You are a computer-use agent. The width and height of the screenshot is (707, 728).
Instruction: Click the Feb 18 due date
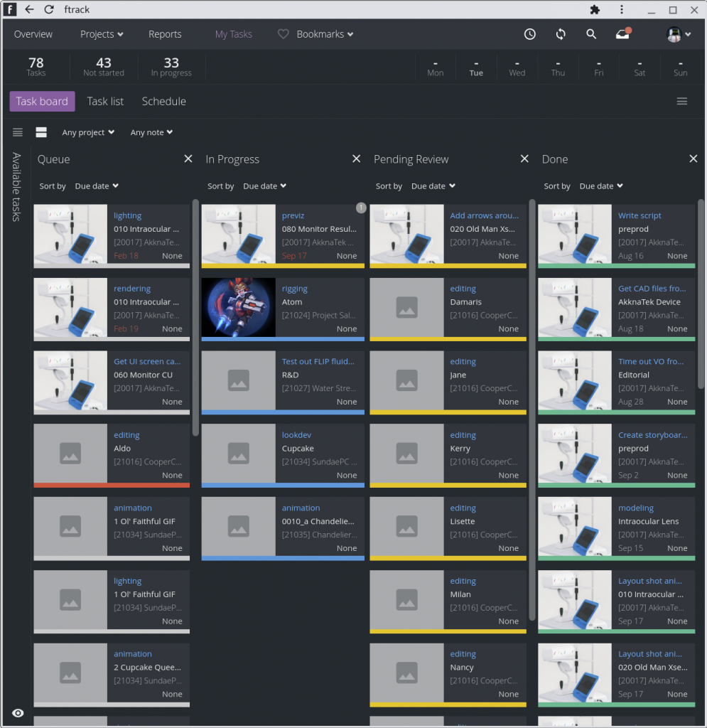(x=126, y=255)
